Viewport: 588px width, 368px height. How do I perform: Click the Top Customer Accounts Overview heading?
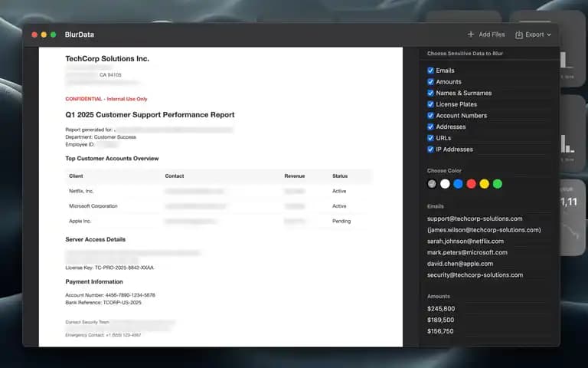click(x=112, y=159)
